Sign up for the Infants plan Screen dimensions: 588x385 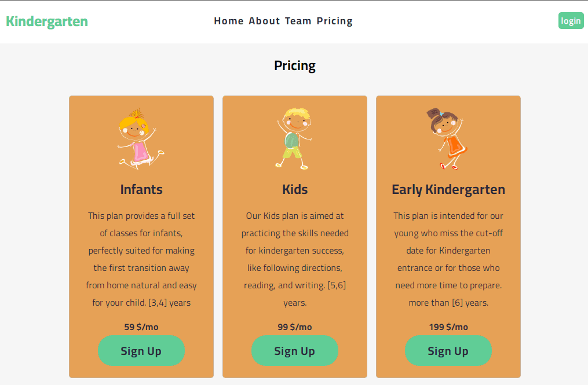(141, 351)
